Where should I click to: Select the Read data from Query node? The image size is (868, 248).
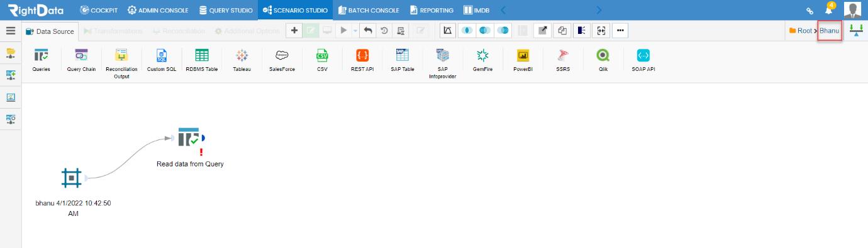[x=188, y=138]
